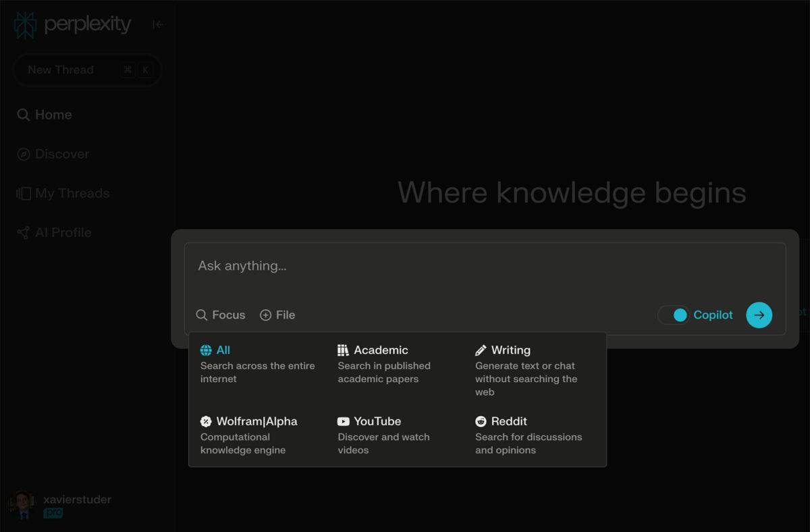Image resolution: width=810 pixels, height=532 pixels.
Task: Toggle the Copilot switch
Action: click(674, 315)
